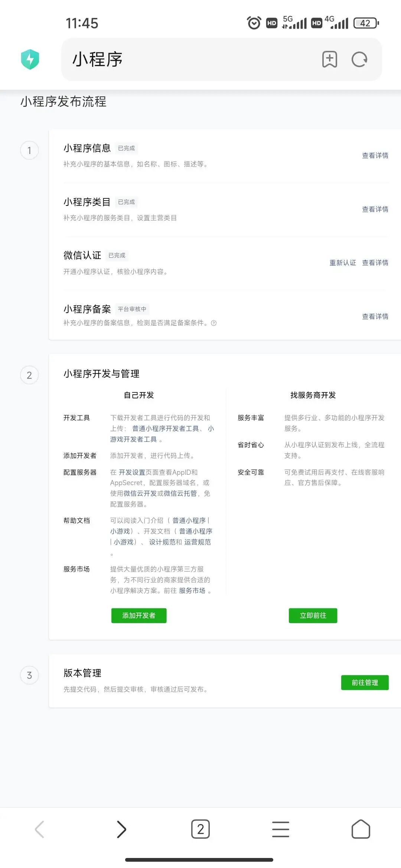Go to browser home page icon

[x=361, y=829]
